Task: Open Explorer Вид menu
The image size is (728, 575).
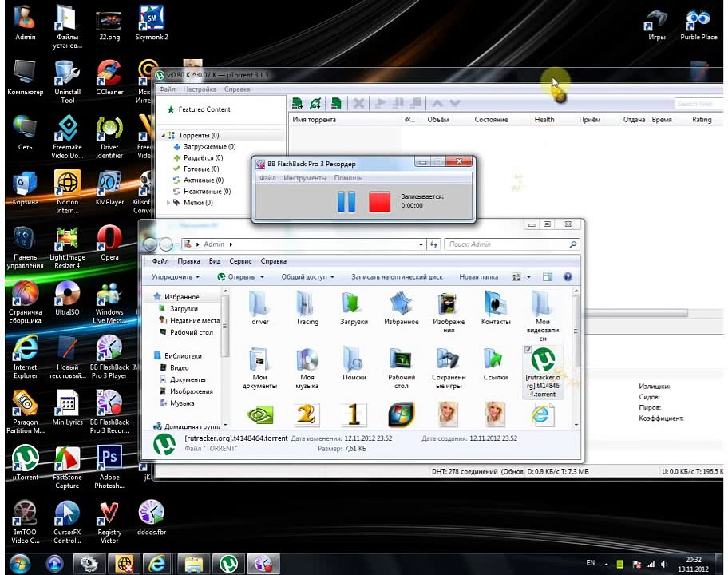Action: click(x=215, y=261)
